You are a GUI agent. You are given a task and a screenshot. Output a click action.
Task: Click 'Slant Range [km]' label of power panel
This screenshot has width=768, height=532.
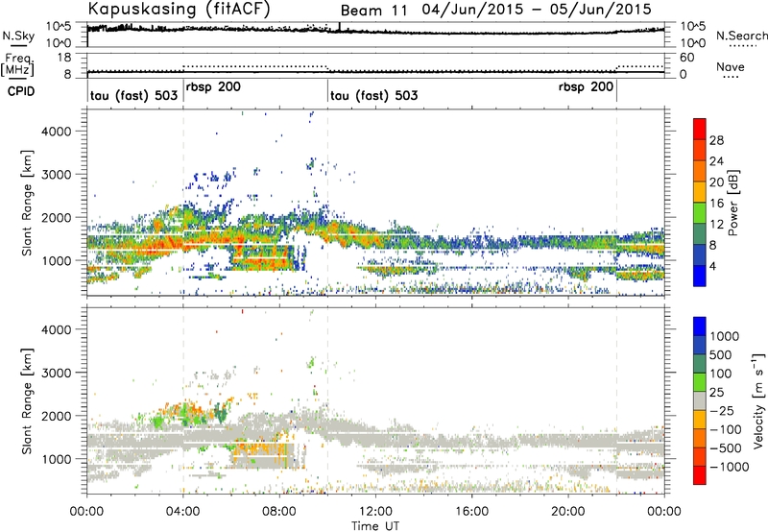pyautogui.click(x=28, y=203)
